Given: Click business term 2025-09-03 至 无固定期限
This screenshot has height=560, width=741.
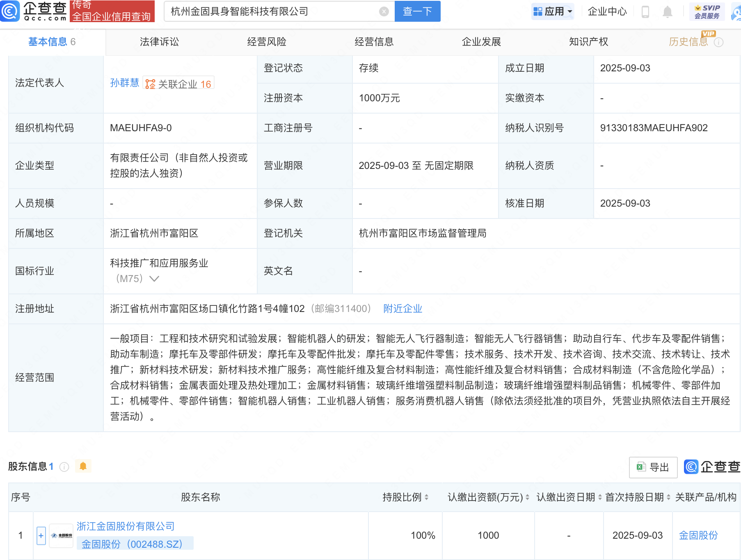Looking at the screenshot, I should click(416, 166).
